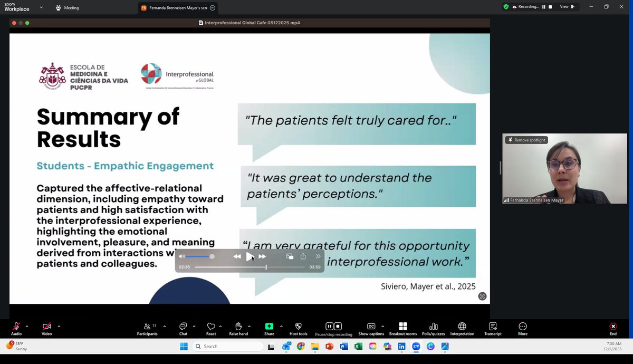Click the video player share icon
Screen dimensions: 633x364
[303, 256]
